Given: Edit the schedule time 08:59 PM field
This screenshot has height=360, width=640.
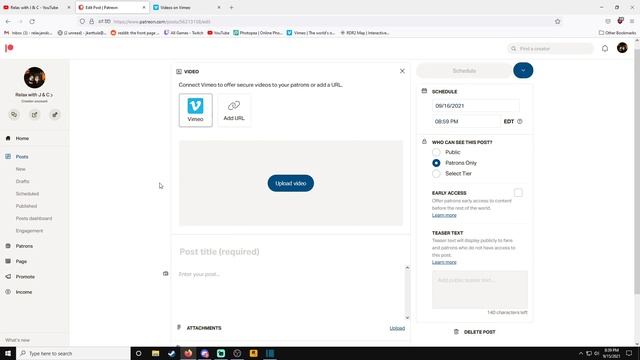Looking at the screenshot, I should tap(466, 121).
